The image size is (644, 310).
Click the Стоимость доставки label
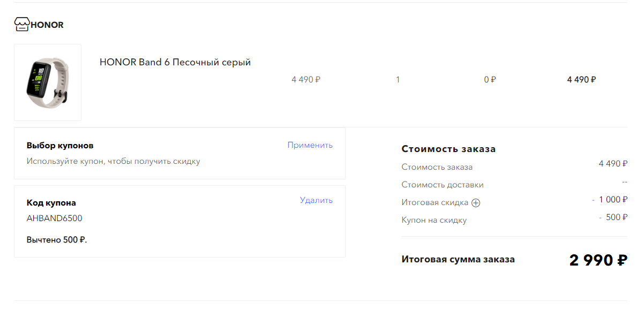(443, 185)
